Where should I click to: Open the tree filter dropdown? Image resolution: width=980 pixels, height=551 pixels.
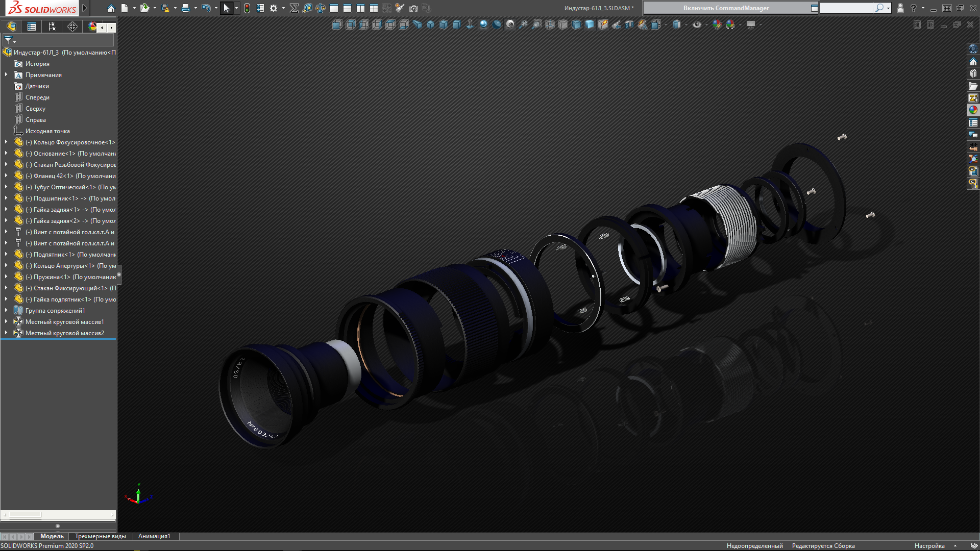click(10, 40)
